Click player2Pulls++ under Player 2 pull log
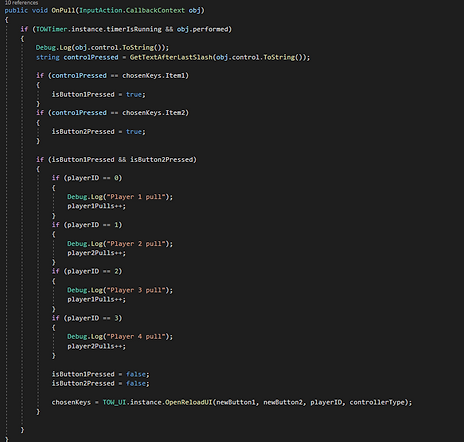The width and height of the screenshot is (464, 442). (96, 253)
